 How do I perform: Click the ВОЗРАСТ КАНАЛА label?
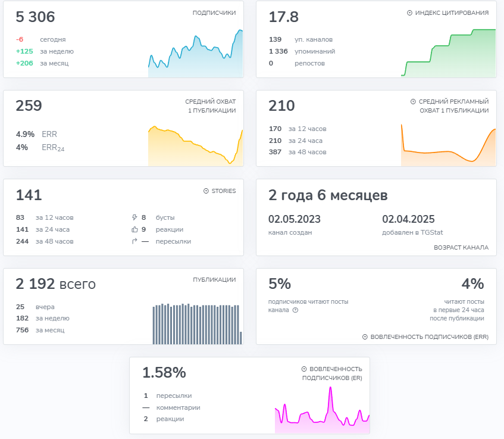(461, 247)
